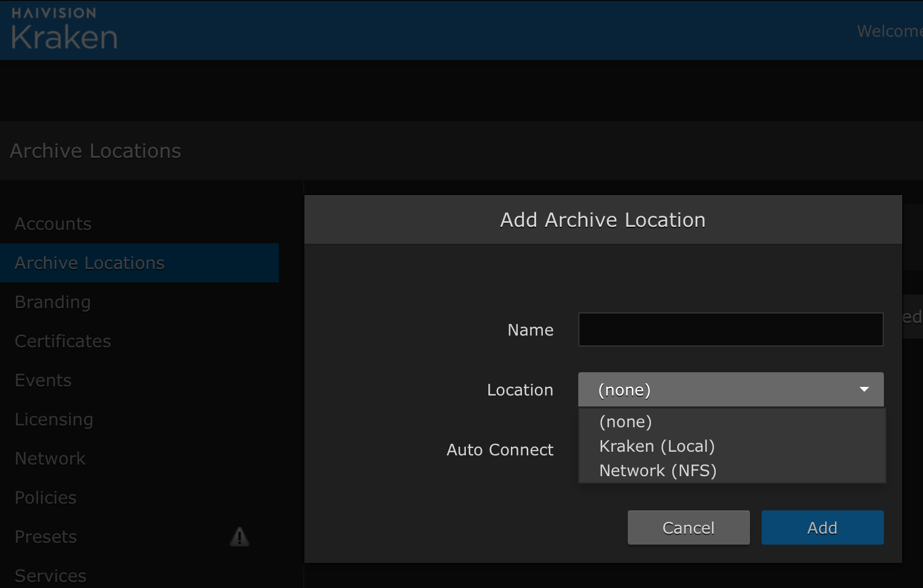Click the Presets warning triangle icon
The height and width of the screenshot is (588, 923).
click(239, 537)
